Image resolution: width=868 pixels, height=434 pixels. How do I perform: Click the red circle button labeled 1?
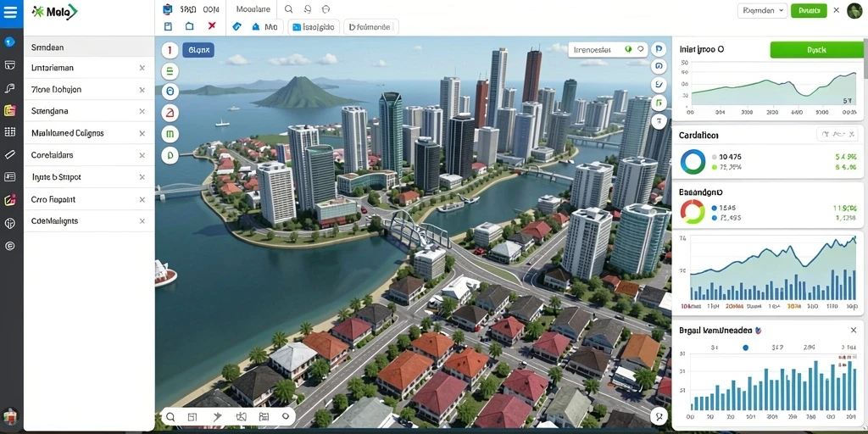pos(170,51)
